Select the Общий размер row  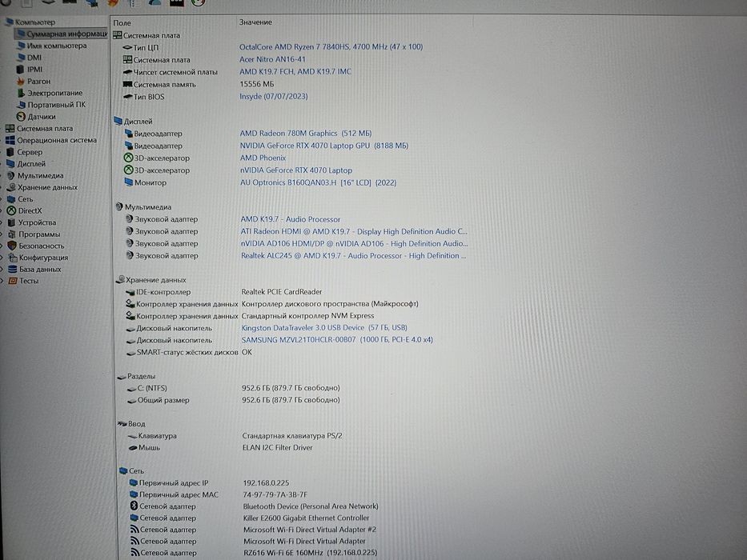[x=234, y=400]
